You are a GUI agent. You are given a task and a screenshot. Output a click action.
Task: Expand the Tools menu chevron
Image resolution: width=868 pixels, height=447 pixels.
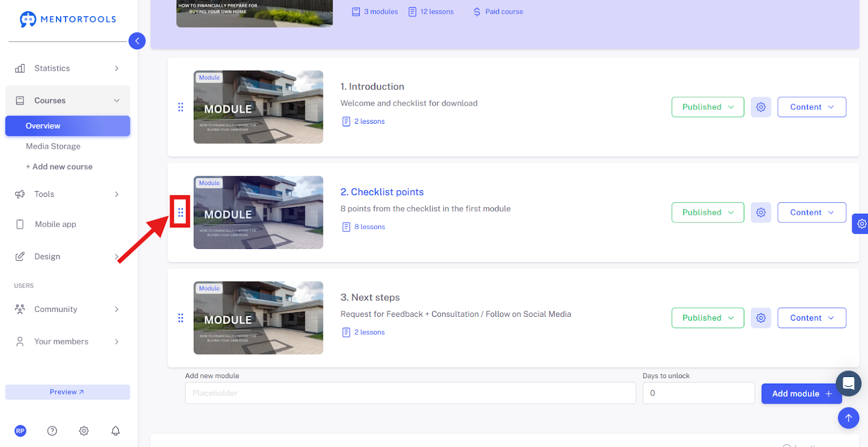(x=117, y=194)
